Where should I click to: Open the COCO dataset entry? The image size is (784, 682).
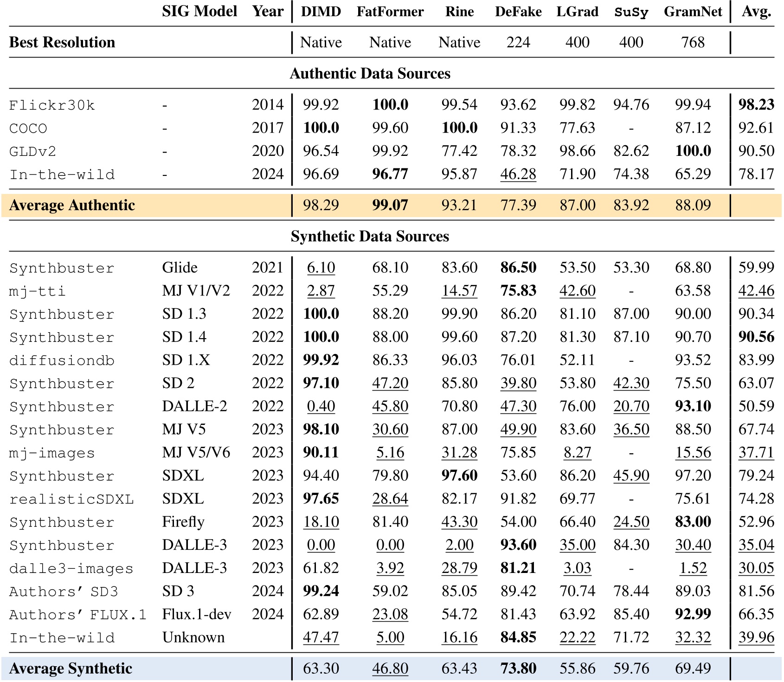click(x=29, y=128)
